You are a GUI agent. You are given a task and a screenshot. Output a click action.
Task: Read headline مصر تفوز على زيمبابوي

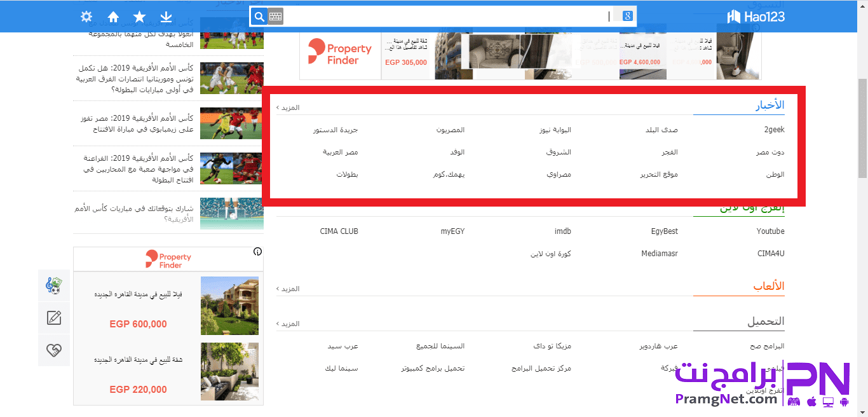[137, 123]
